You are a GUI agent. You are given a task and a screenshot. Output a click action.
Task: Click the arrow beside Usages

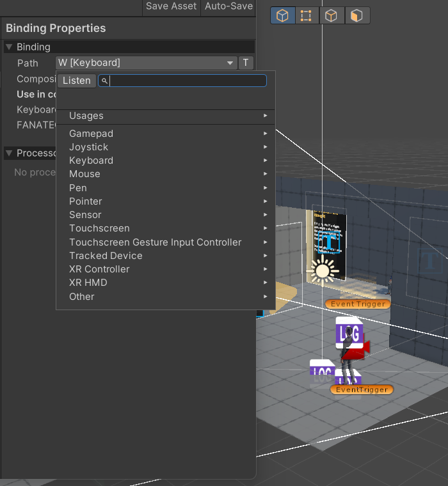[265, 116]
